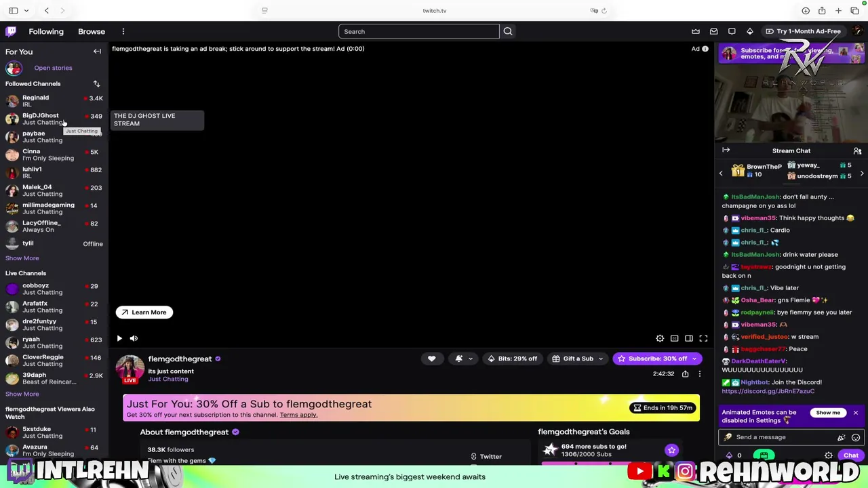The width and height of the screenshot is (868, 488).
Task: Unfollow flemgodthegreat with heart button
Action: [x=431, y=359]
